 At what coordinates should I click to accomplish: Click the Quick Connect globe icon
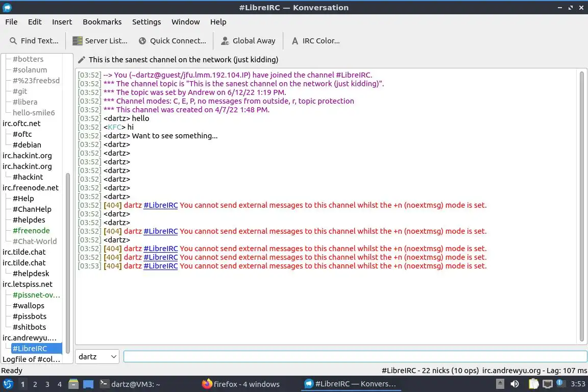142,41
